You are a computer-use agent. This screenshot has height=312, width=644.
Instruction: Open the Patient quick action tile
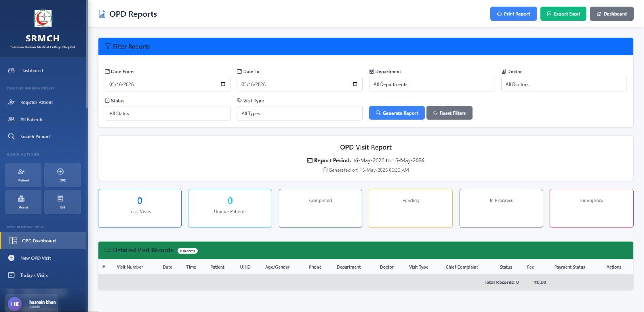click(x=23, y=175)
